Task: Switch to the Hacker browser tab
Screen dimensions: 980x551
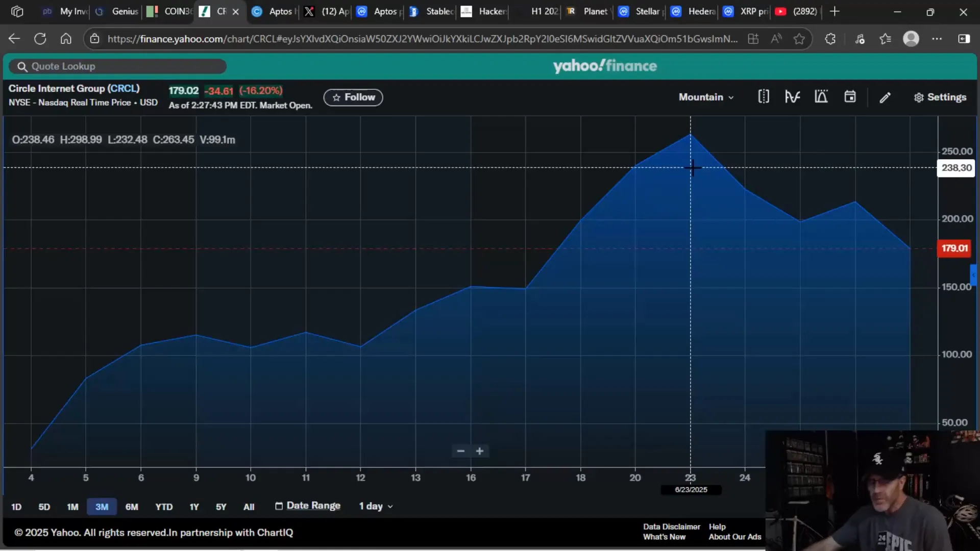Action: pos(483,11)
